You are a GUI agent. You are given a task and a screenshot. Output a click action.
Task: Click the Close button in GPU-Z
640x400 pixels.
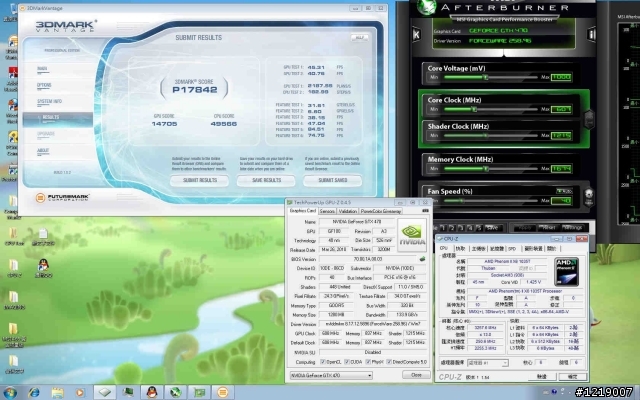[x=416, y=375]
